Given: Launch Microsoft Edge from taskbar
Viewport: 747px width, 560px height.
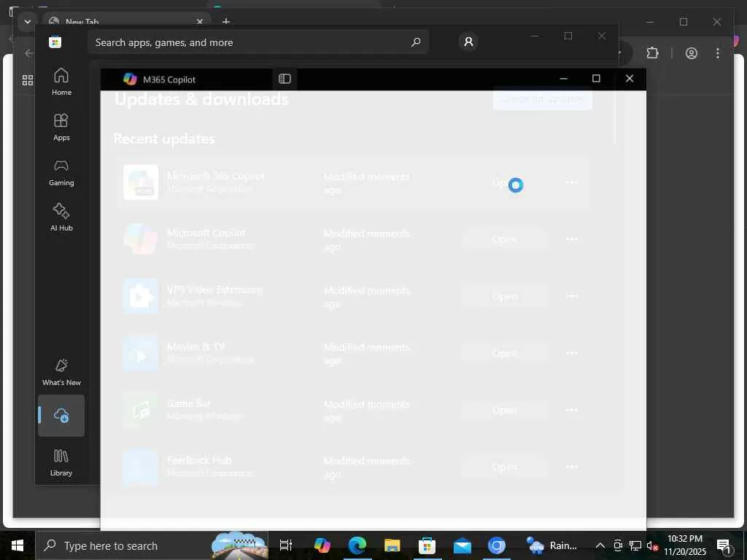Looking at the screenshot, I should [x=357, y=545].
